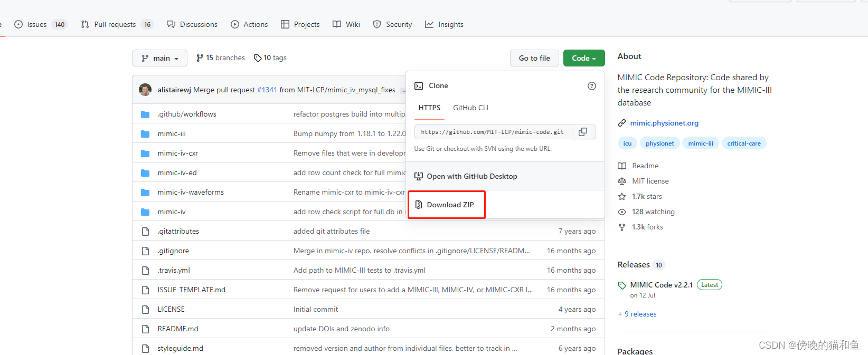Viewport: 868px width, 355px height.
Task: Open the Projects tab
Action: 300,24
